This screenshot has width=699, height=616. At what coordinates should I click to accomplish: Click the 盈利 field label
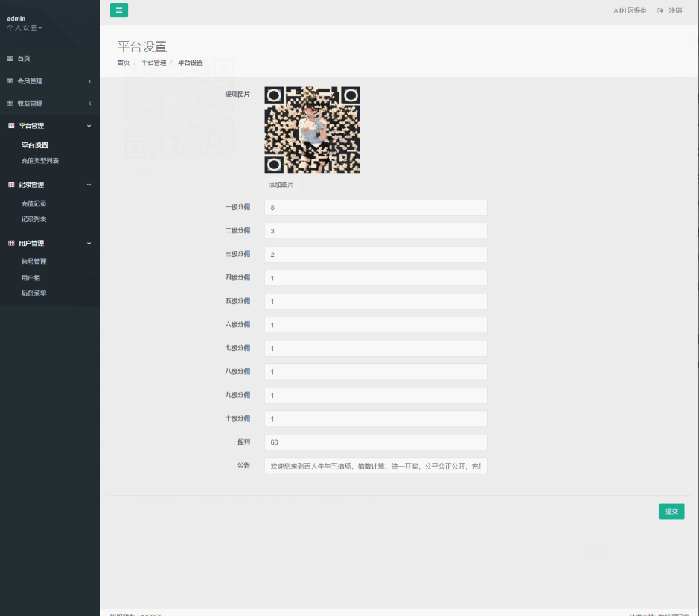244,442
